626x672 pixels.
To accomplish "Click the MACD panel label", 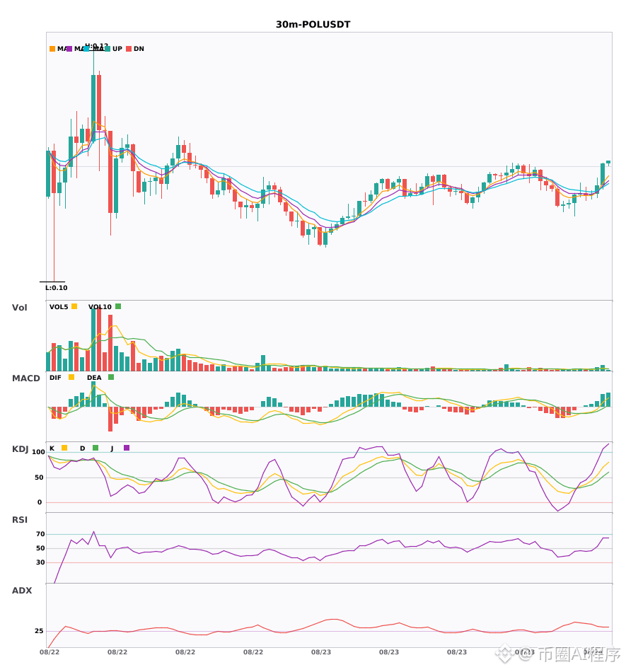I will tap(25, 378).
